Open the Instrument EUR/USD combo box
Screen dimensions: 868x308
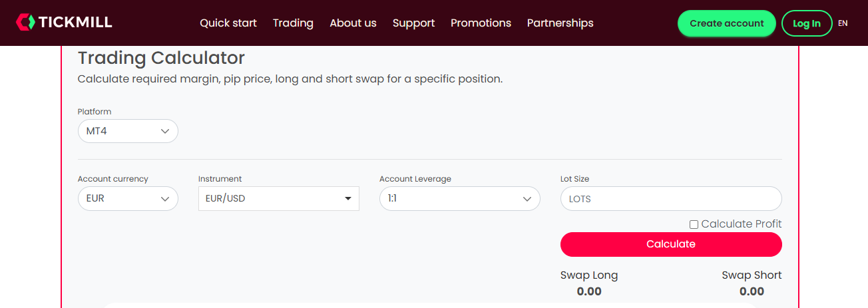pyautogui.click(x=278, y=199)
